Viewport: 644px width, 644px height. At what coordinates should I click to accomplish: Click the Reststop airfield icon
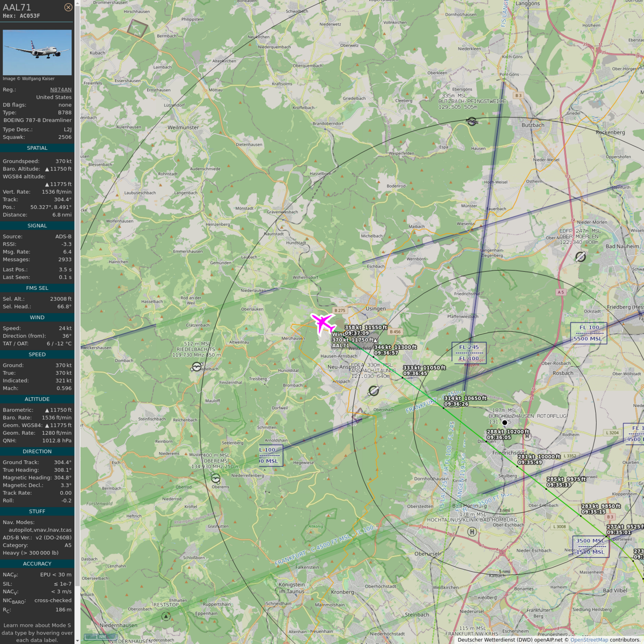click(x=166, y=616)
